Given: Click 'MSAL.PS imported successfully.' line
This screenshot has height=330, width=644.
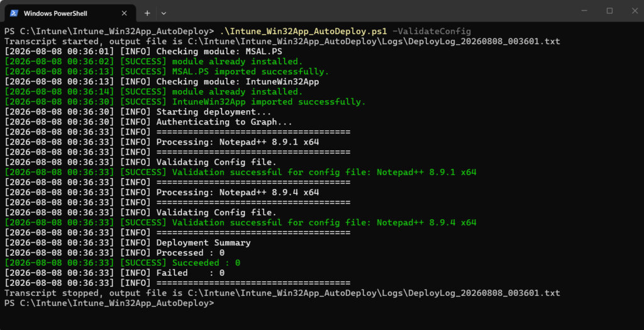Looking at the screenshot, I should pos(167,72).
